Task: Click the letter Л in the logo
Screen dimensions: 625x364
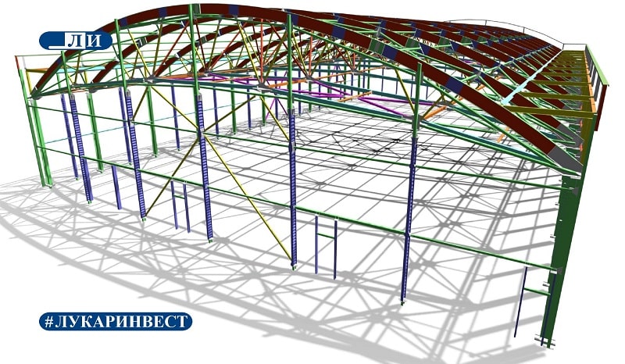Action: [x=75, y=41]
